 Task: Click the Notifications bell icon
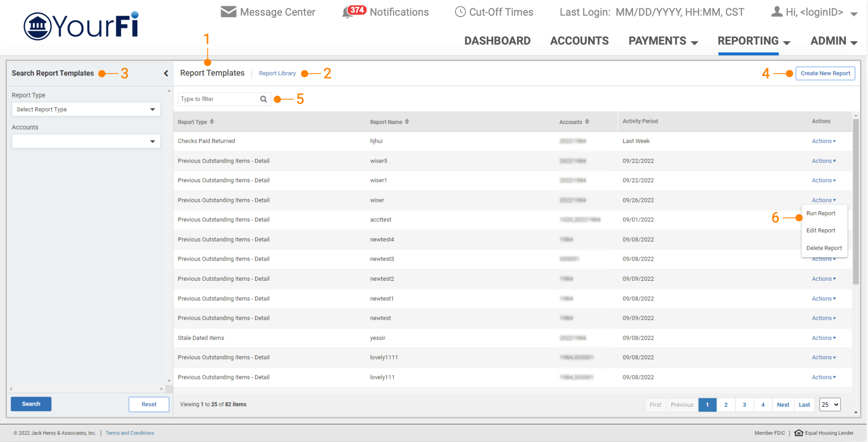tap(348, 12)
